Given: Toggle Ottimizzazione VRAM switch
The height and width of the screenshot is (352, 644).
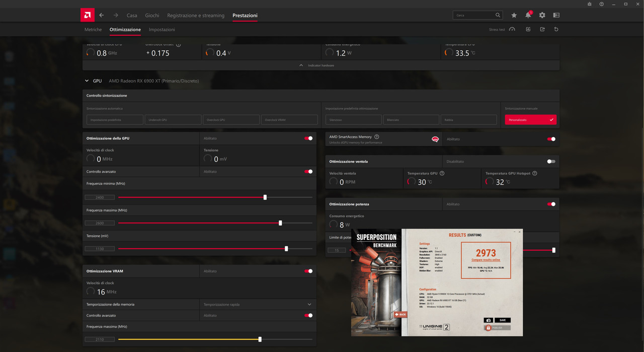Looking at the screenshot, I should coord(308,271).
